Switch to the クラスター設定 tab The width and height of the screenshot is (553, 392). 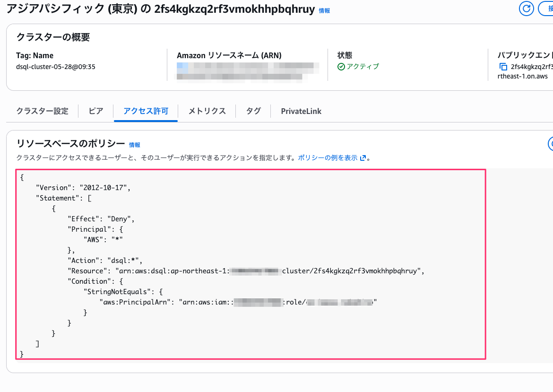point(43,111)
